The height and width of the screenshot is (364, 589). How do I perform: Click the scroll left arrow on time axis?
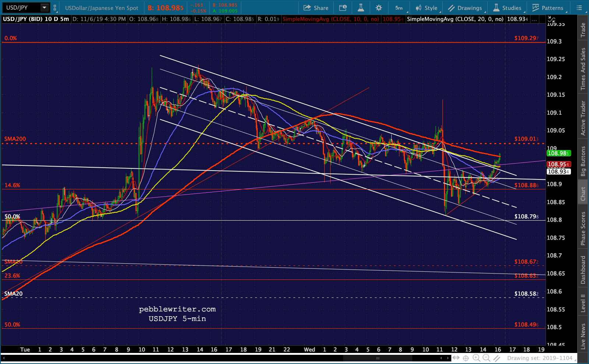pos(441,358)
